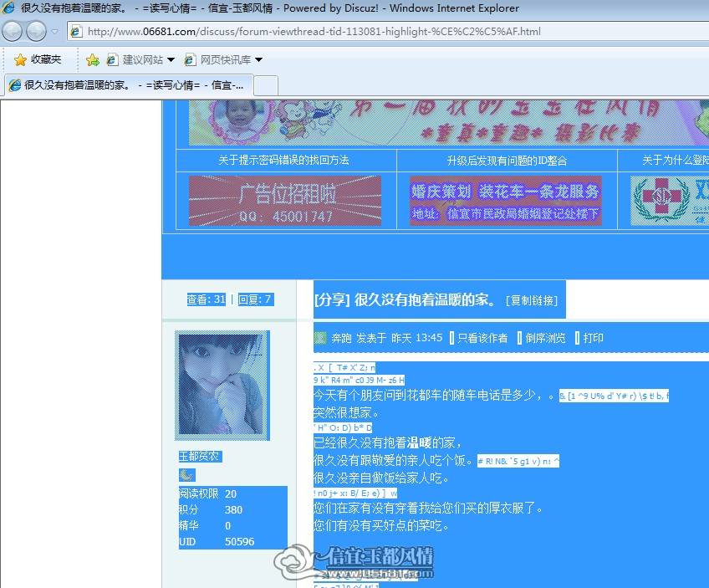Viewport: 709px width, 588px height.
Task: Click the author avatar photo
Action: pyautogui.click(x=222, y=385)
